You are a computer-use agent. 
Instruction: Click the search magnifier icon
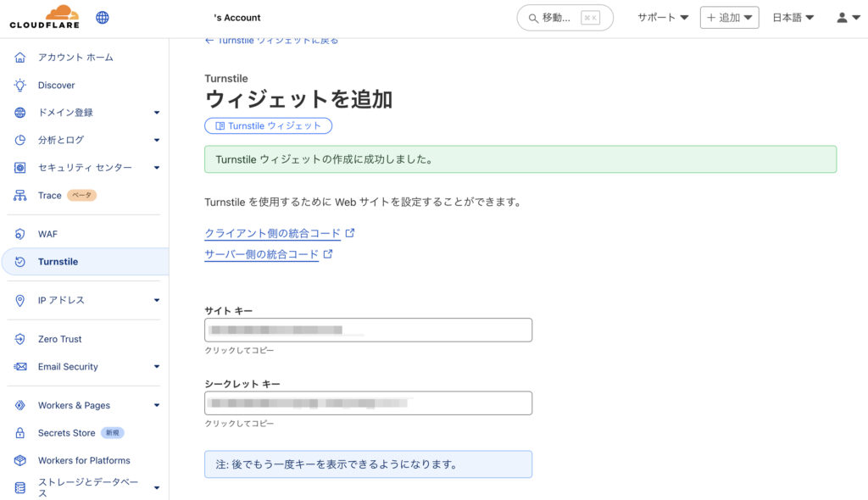533,19
